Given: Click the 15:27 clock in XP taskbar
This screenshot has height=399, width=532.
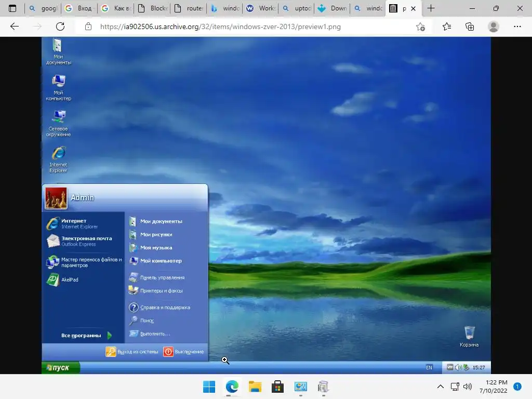Looking at the screenshot, I should click(478, 367).
